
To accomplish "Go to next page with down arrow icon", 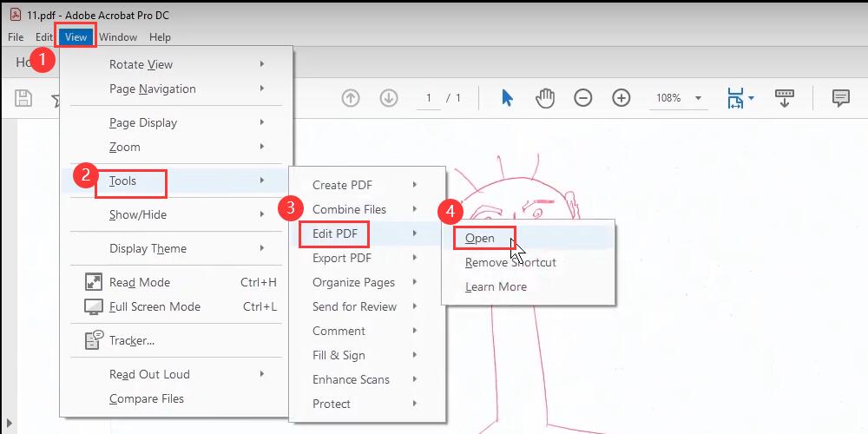I will point(389,98).
